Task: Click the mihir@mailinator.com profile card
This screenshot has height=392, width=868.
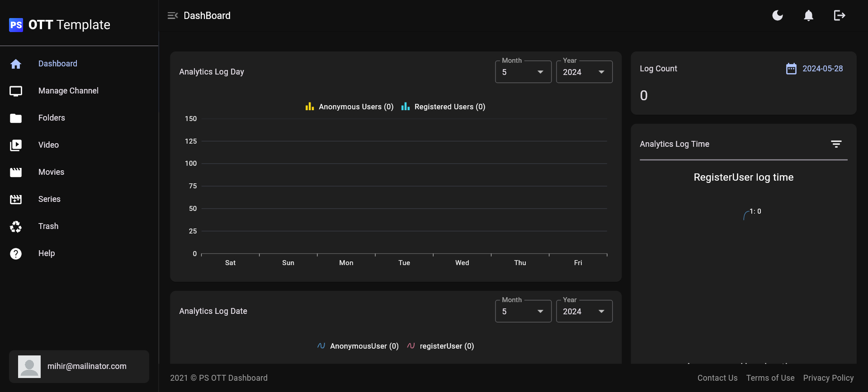Action: (x=79, y=366)
